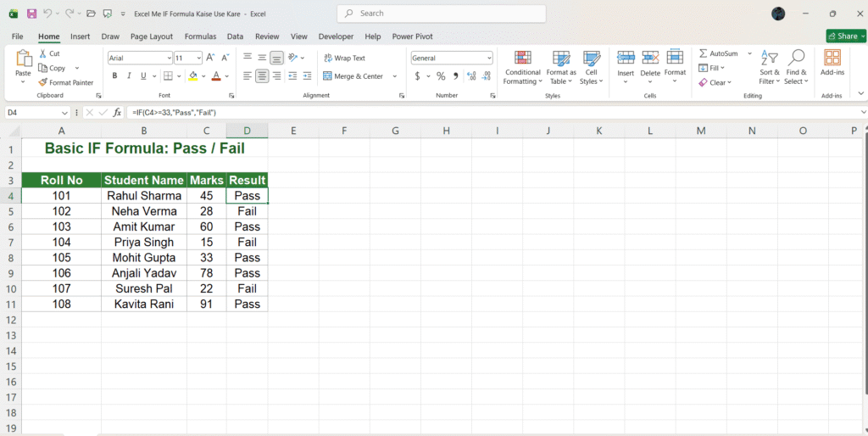Open the Arial font name dropdown

click(169, 58)
